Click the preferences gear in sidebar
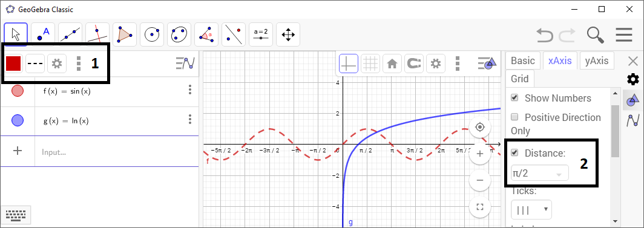Screen dimensions: 644x228 (x=633, y=80)
